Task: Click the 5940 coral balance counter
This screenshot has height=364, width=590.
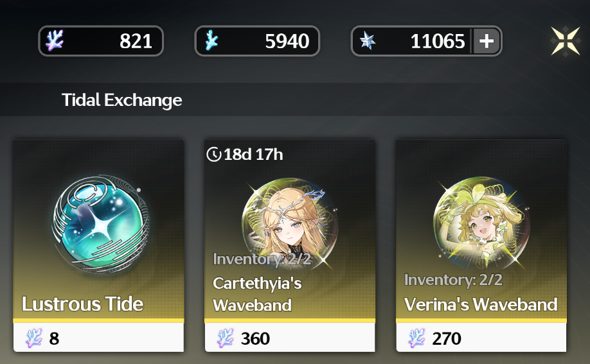Action: pos(257,41)
